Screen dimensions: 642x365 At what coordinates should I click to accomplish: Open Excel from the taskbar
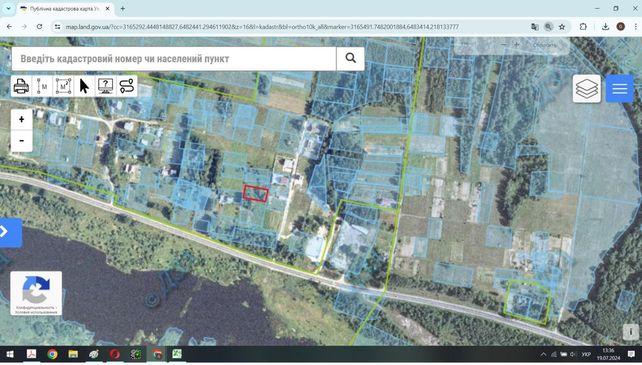point(177,354)
